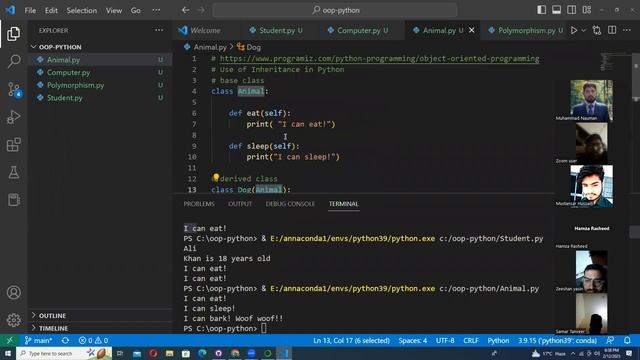Change language mode Python in status bar
Viewport: 640px width, 360px height.
tap(498, 340)
